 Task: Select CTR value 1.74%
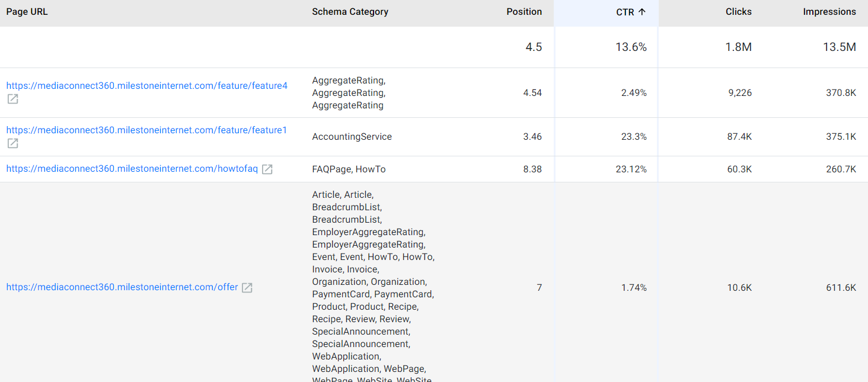click(634, 288)
